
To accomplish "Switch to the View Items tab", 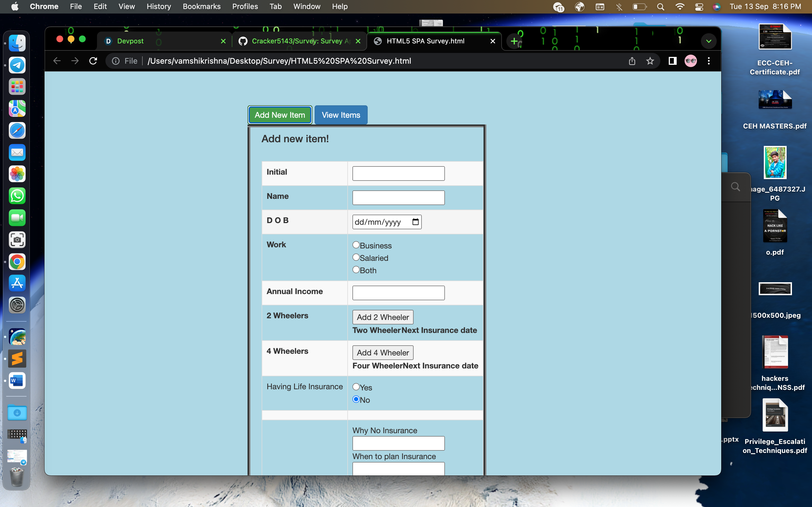I will tap(341, 115).
